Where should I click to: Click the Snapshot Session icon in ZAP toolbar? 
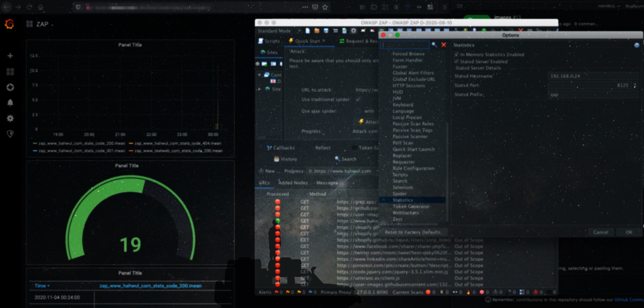(335, 31)
